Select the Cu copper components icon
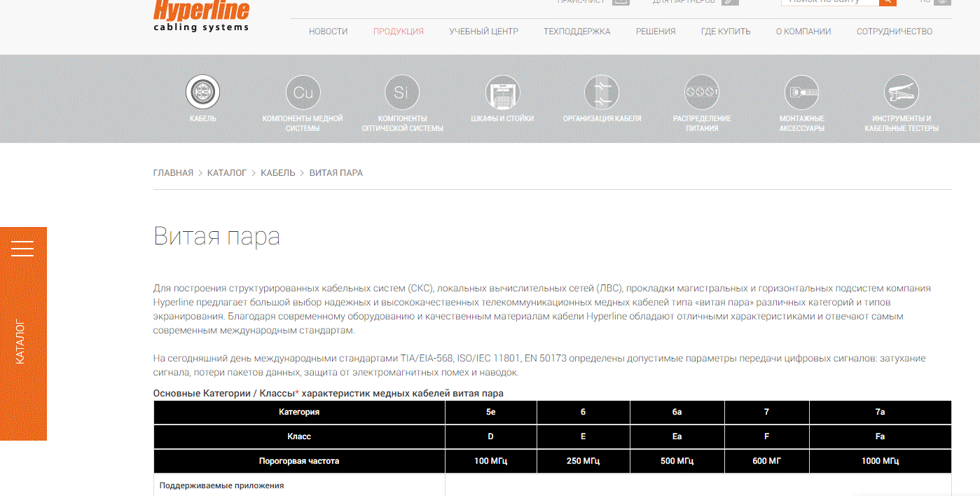980x496 pixels. [x=303, y=92]
